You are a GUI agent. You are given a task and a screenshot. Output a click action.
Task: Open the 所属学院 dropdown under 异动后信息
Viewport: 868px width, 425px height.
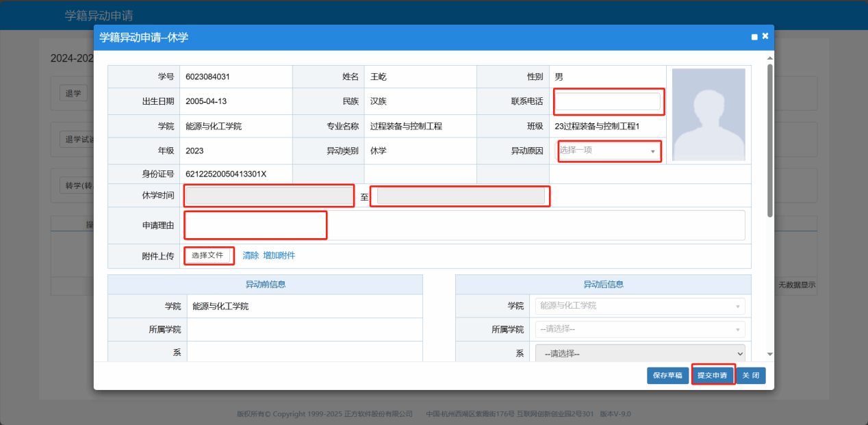tap(641, 329)
